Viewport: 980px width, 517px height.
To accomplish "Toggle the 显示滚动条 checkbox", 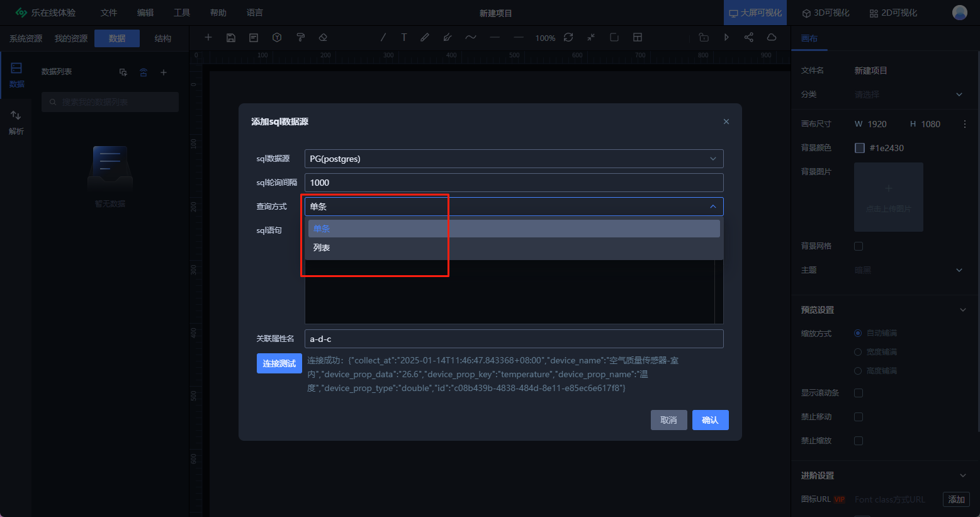I will [859, 393].
